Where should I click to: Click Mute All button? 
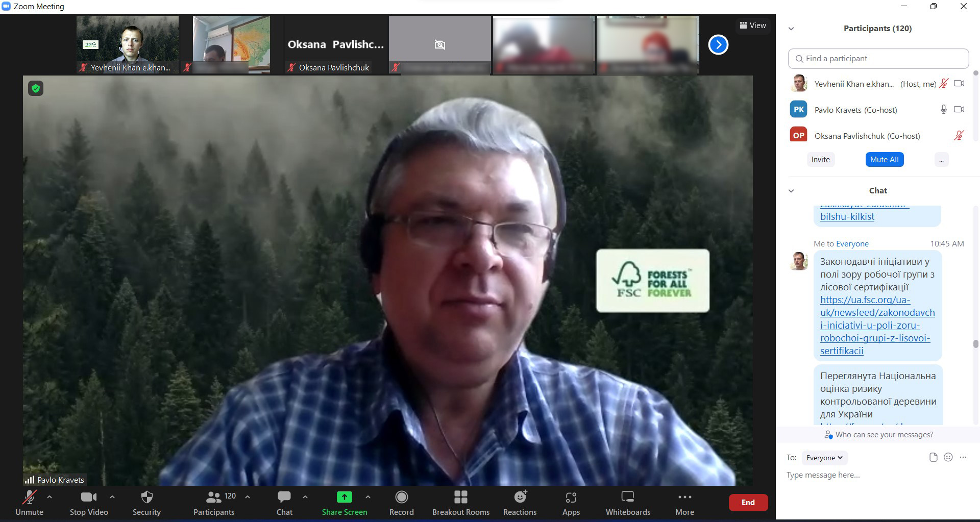click(885, 160)
